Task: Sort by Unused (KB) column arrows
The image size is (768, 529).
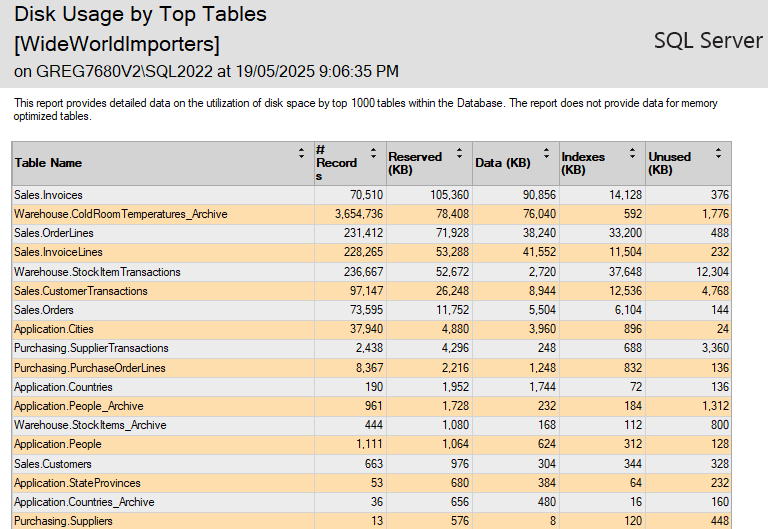Action: (718, 153)
